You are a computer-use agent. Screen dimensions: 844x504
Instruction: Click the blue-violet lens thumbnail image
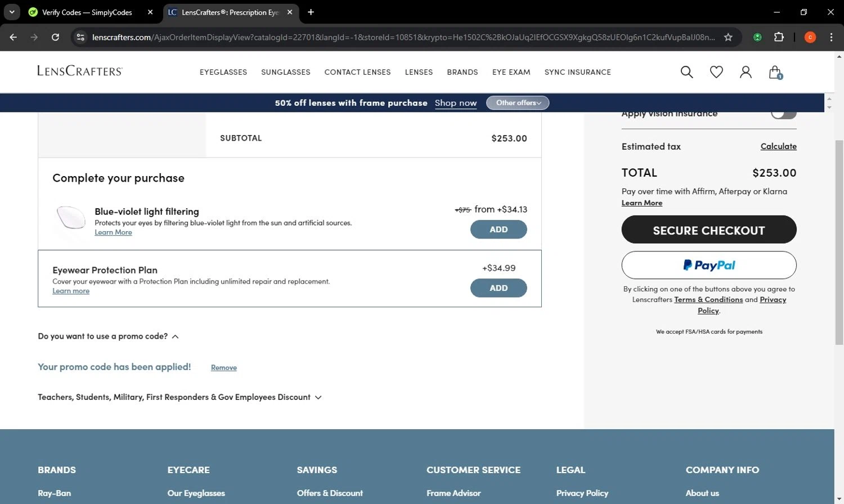pos(71,218)
